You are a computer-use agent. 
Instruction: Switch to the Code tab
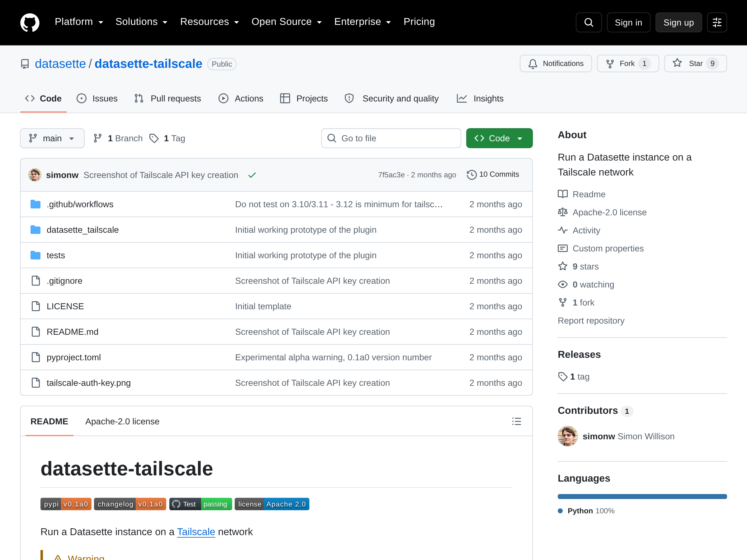coord(44,99)
